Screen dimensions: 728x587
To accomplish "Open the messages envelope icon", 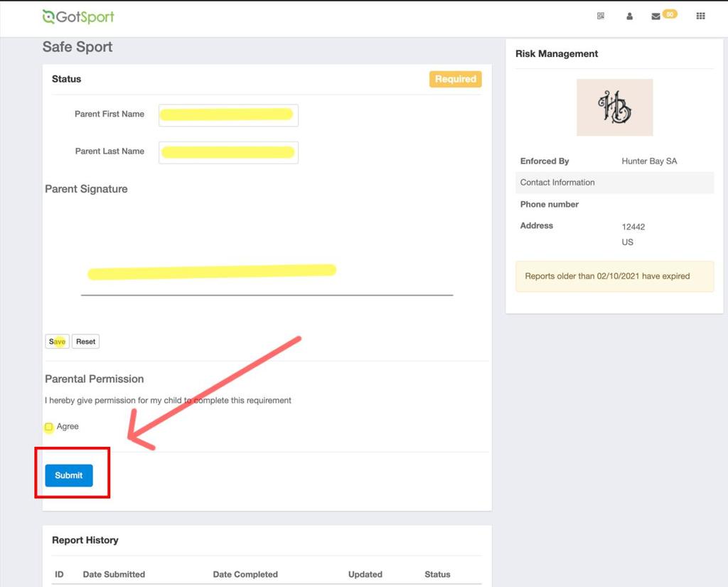I will click(x=655, y=16).
